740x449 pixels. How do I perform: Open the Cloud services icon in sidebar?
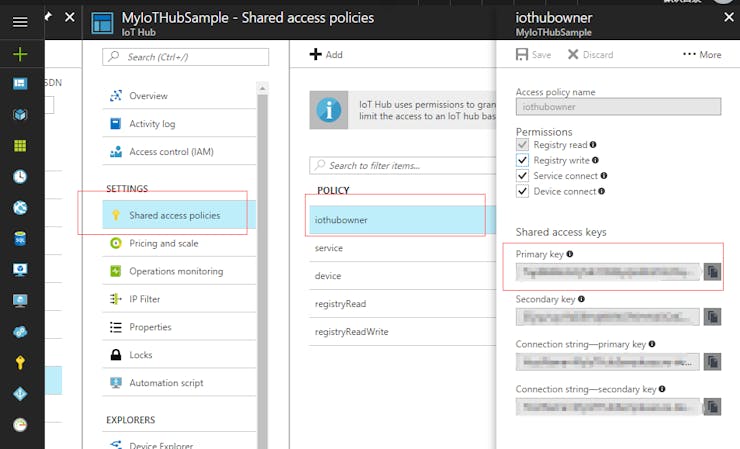coord(20,332)
